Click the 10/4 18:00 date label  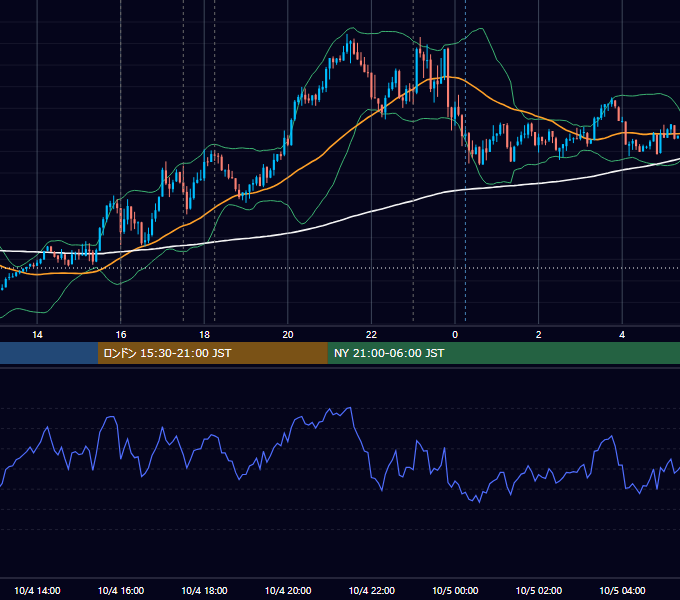(x=204, y=590)
